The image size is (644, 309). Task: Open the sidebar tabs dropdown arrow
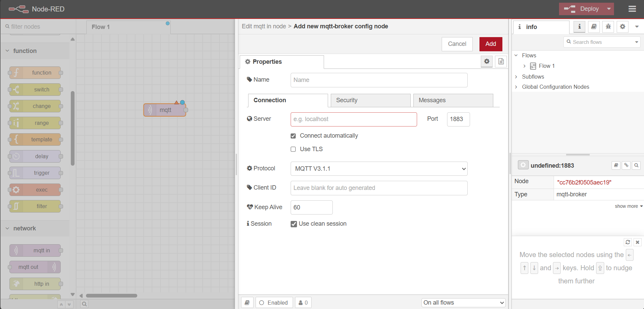tap(637, 27)
